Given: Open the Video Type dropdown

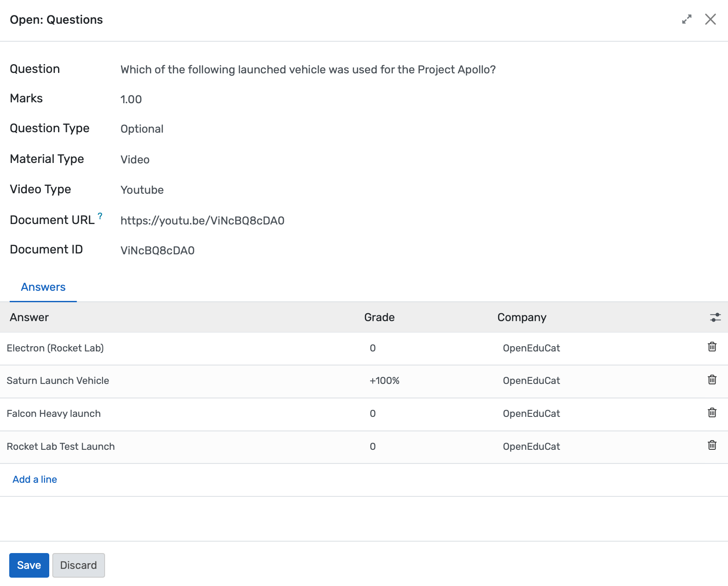Looking at the screenshot, I should pos(142,190).
